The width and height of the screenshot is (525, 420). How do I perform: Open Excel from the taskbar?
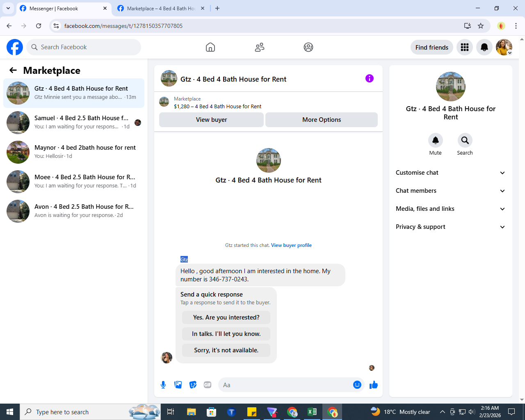(312, 412)
